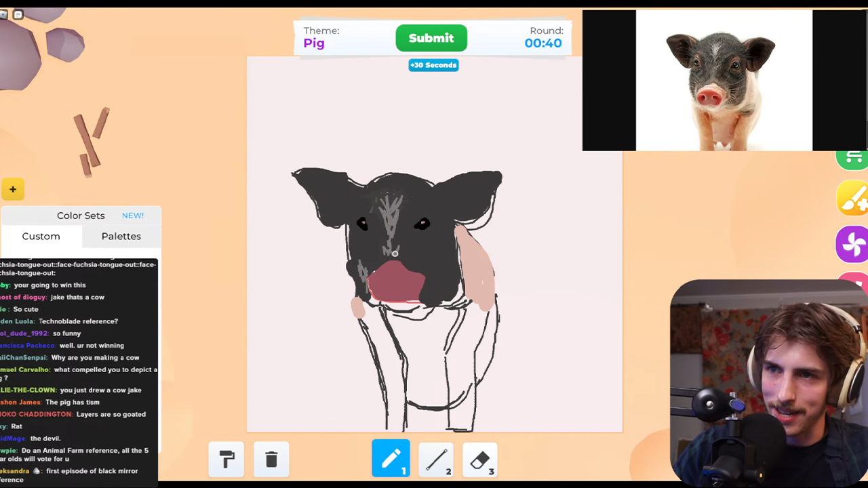Switch to the Palettes tab
This screenshot has width=868, height=488.
[121, 236]
